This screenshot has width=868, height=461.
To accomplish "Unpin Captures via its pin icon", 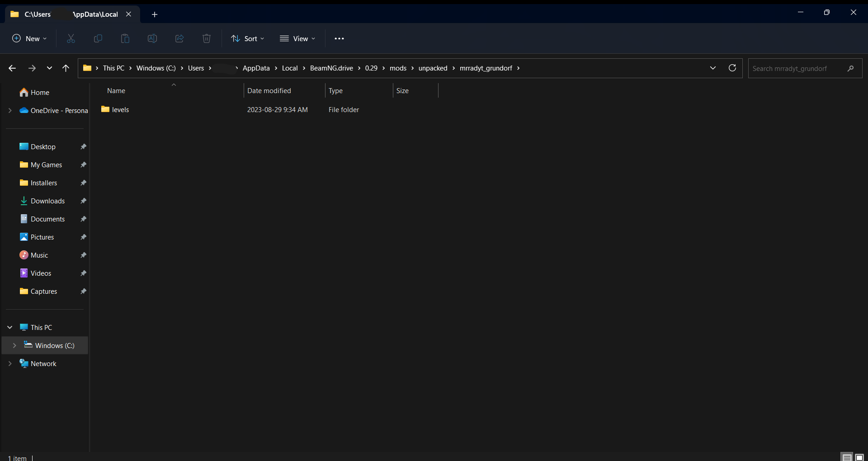I will point(84,292).
